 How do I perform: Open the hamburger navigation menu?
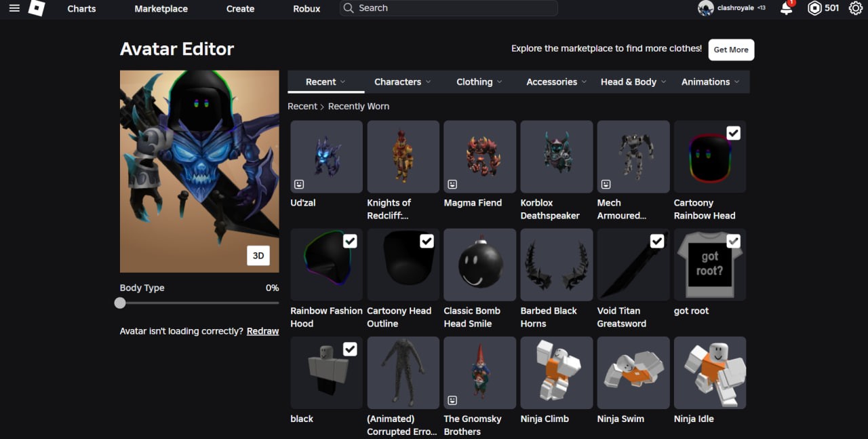[14, 9]
